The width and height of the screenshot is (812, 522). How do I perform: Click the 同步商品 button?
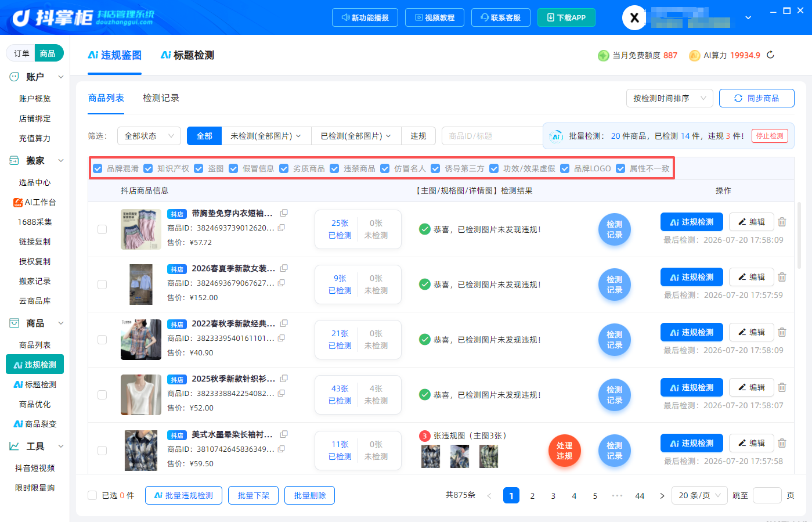click(x=757, y=98)
